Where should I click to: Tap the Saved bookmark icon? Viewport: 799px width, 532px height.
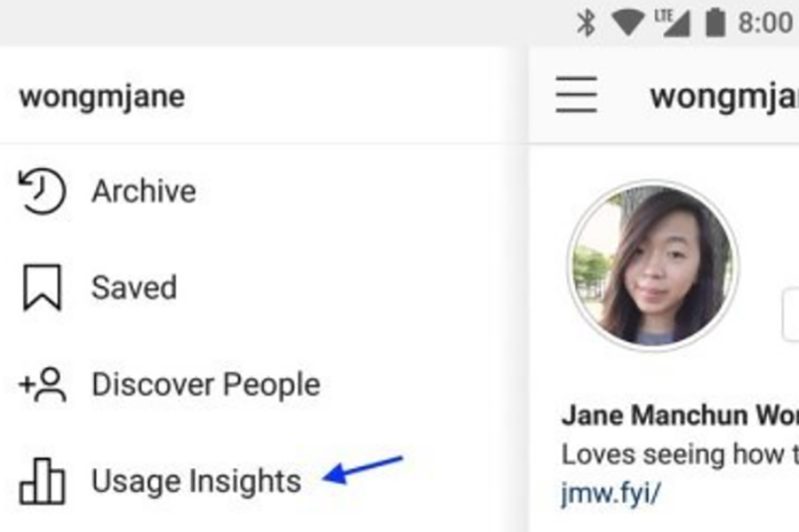coord(42,287)
